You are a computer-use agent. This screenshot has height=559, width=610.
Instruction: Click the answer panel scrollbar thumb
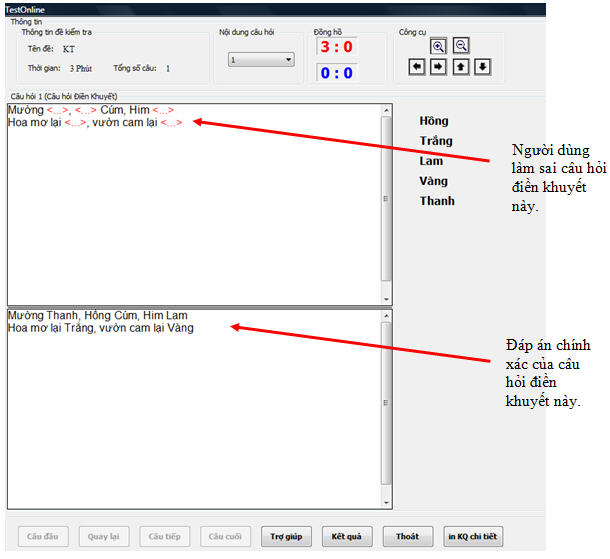point(386,403)
